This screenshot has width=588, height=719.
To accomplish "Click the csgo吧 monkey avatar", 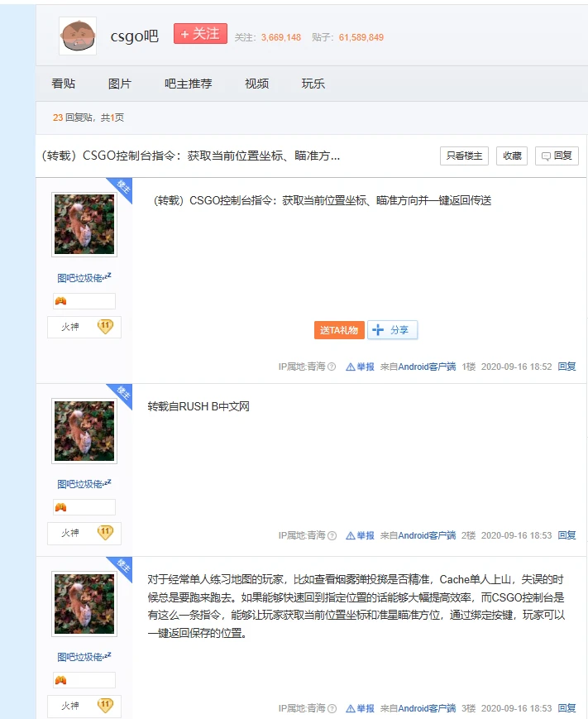I will 78,36.
